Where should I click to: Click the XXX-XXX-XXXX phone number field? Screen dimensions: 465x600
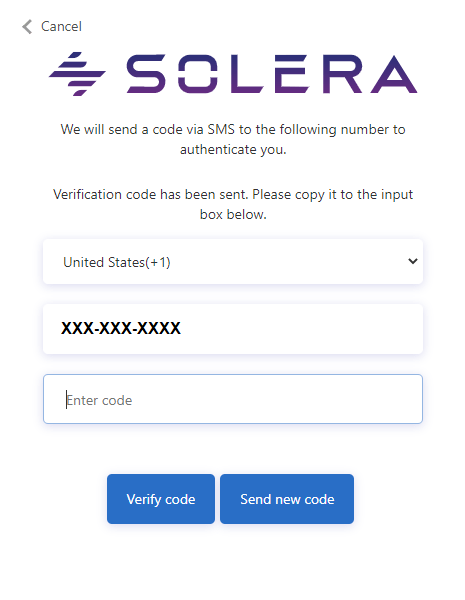[x=233, y=329]
